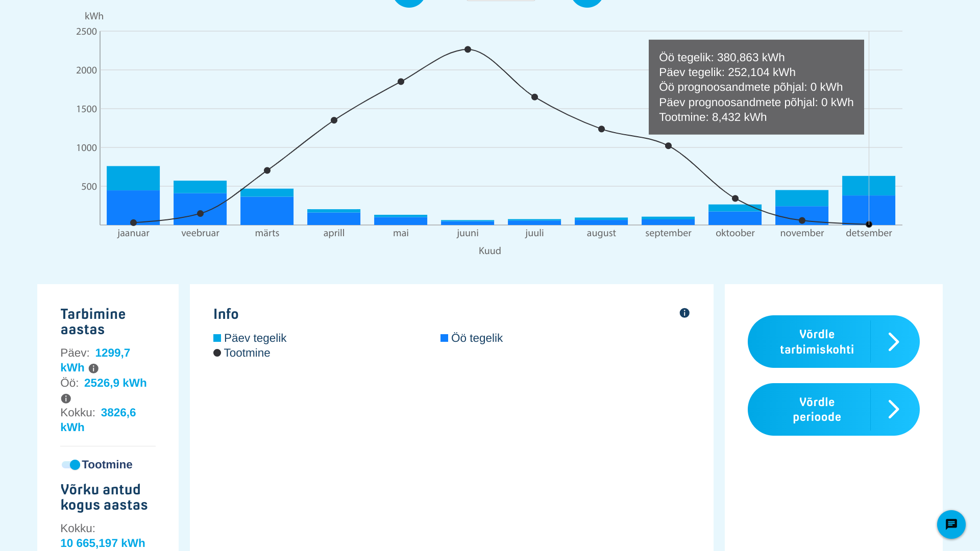Viewport: 980px width, 551px height.
Task: Click arrow on Võrdle tarbimiskohti button
Action: 893,342
